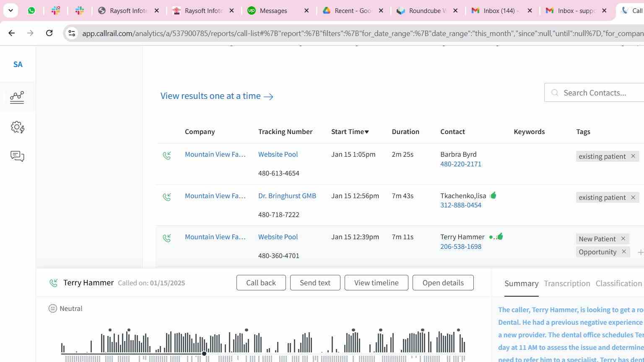Viewport: 644px width, 362px height.
Task: Open Website Pool link for 480-360-4701
Action: coord(278,237)
